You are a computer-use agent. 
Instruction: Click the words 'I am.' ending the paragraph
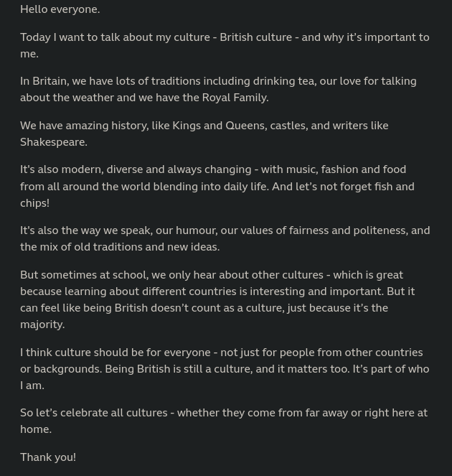(32, 386)
